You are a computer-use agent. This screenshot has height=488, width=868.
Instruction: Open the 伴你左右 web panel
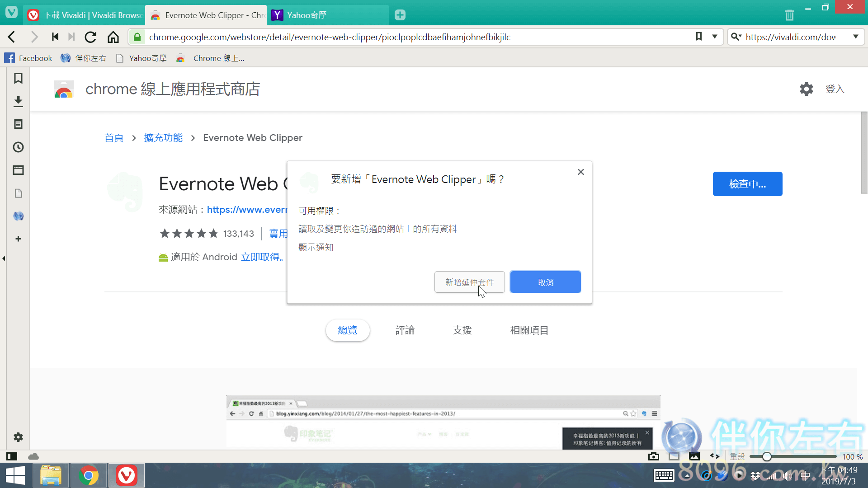[18, 216]
